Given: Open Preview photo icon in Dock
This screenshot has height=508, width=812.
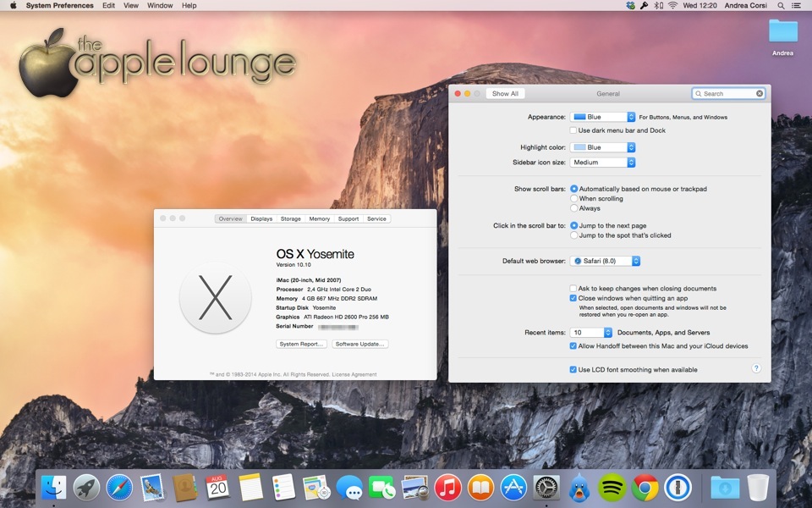Looking at the screenshot, I should pyautogui.click(x=414, y=488).
